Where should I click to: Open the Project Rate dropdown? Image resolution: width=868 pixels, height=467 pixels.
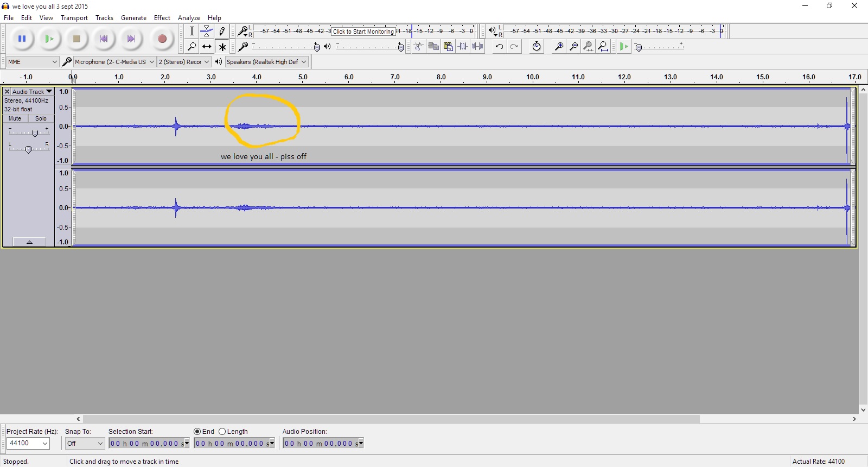28,444
